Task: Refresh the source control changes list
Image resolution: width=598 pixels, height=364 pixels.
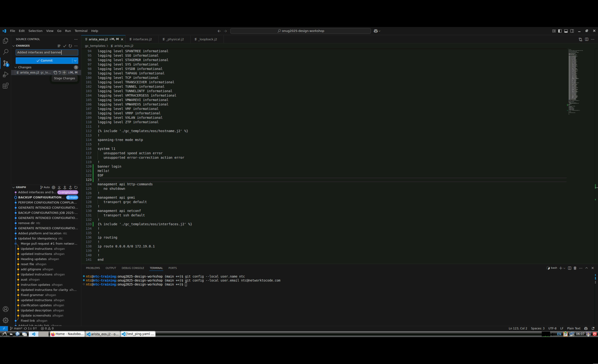Action: [70, 46]
